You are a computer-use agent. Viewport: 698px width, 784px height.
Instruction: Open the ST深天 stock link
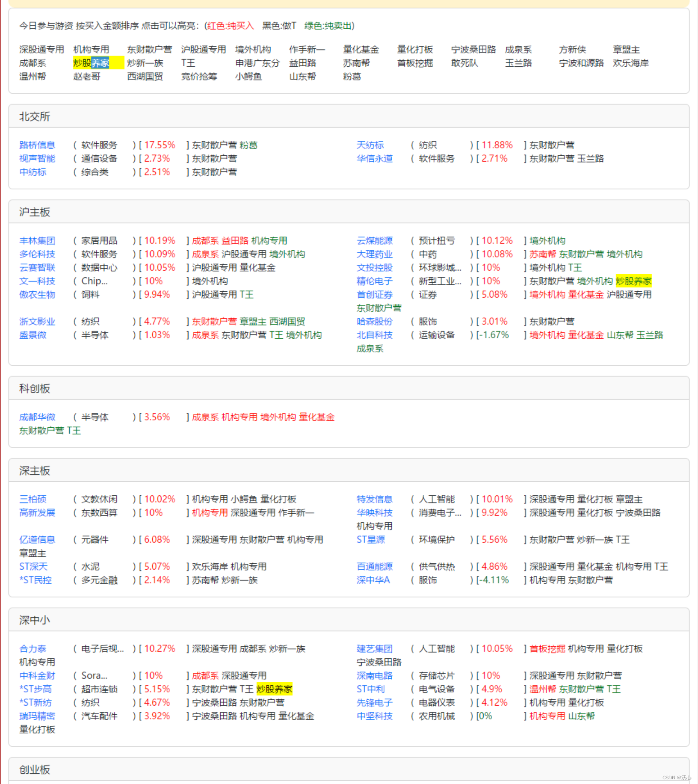point(33,566)
